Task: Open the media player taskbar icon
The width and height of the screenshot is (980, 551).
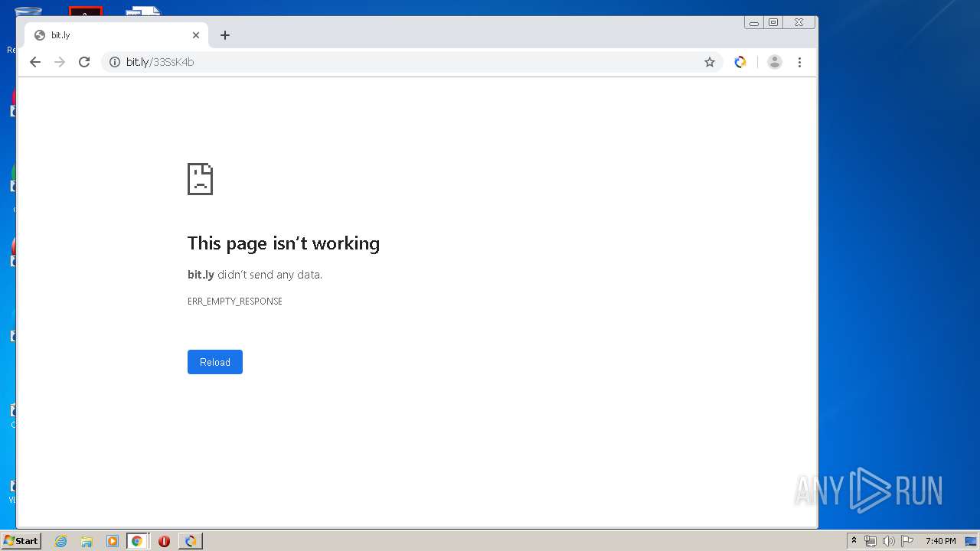Action: coord(113,541)
